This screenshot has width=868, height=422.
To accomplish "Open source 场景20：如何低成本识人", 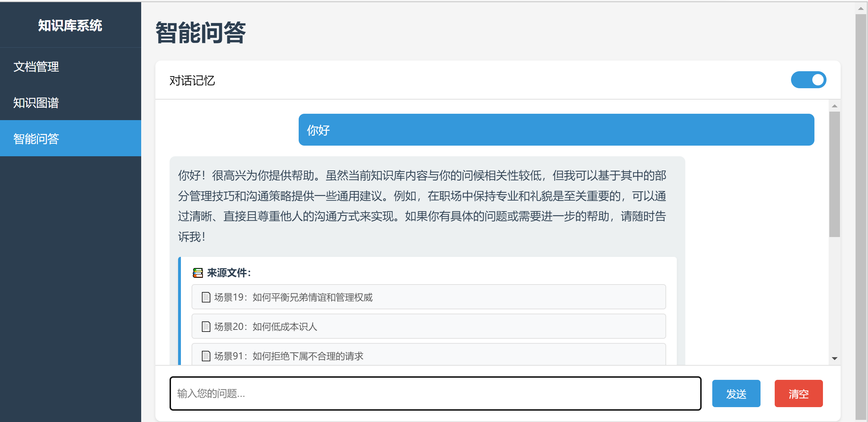I will [x=429, y=326].
